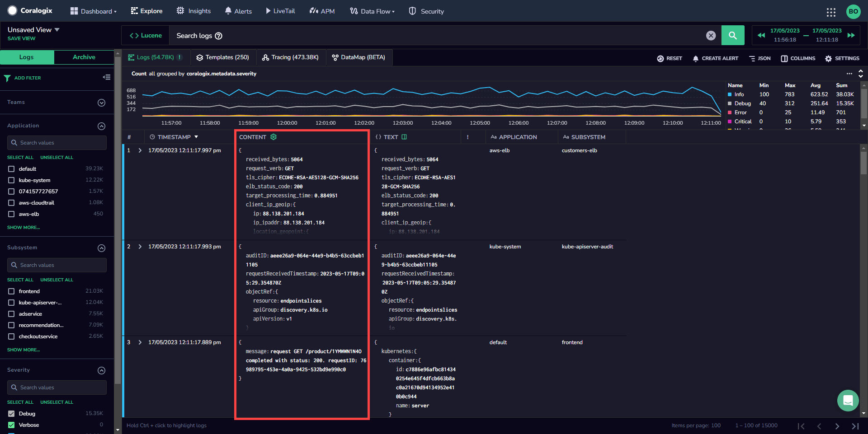
Task: Uncheck the Verbose severity checkbox
Action: pyautogui.click(x=11, y=425)
